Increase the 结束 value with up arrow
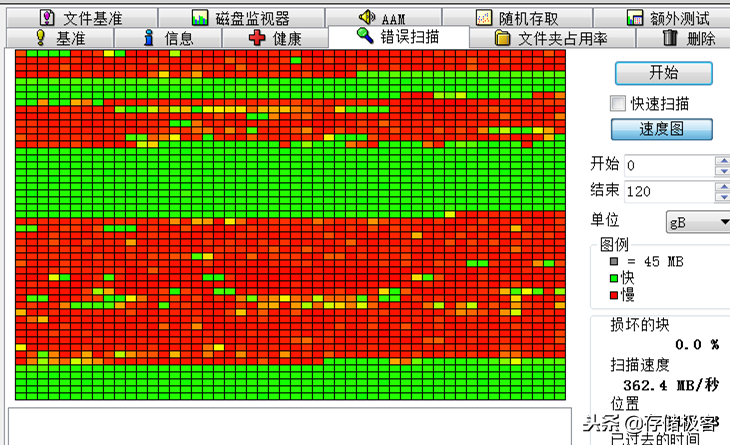This screenshot has width=730, height=445. (x=723, y=187)
